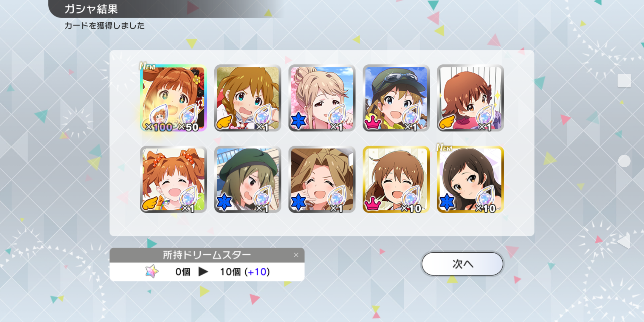Open the NEW rainbow-framed card with ×100 ×50
Viewport: 644px width, 322px height.
173,98
